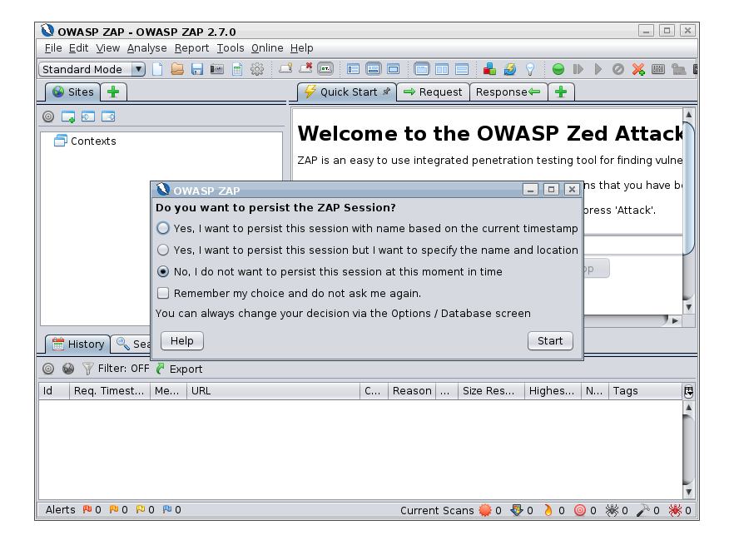Click the target scope icon in History toolbar
This screenshot has height=560, width=734.
48,369
